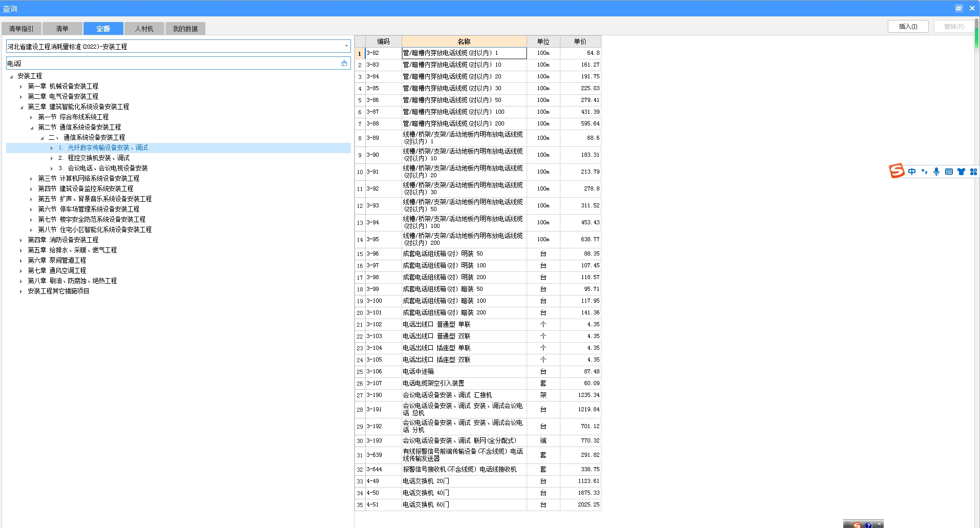This screenshot has width=980, height=528.
Task: Expand 第八章 刷油、防腐蚀、绝热工程
Action: coord(21,281)
